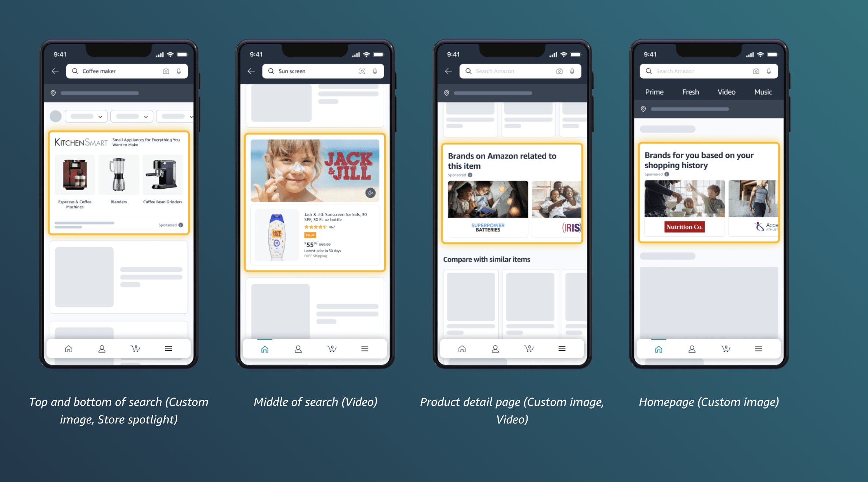Tap the Account icon on fourth phone
868x482 pixels.
pyautogui.click(x=691, y=350)
